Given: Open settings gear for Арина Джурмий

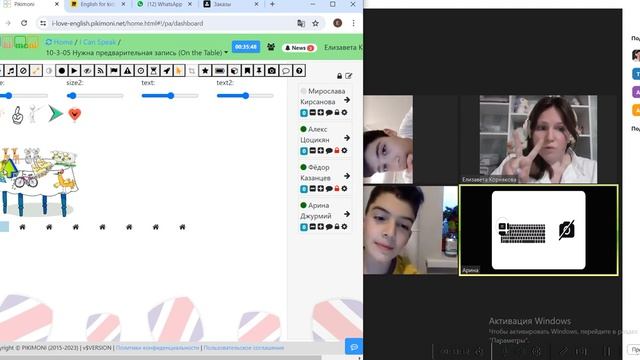Looking at the screenshot, I should click(x=344, y=227).
